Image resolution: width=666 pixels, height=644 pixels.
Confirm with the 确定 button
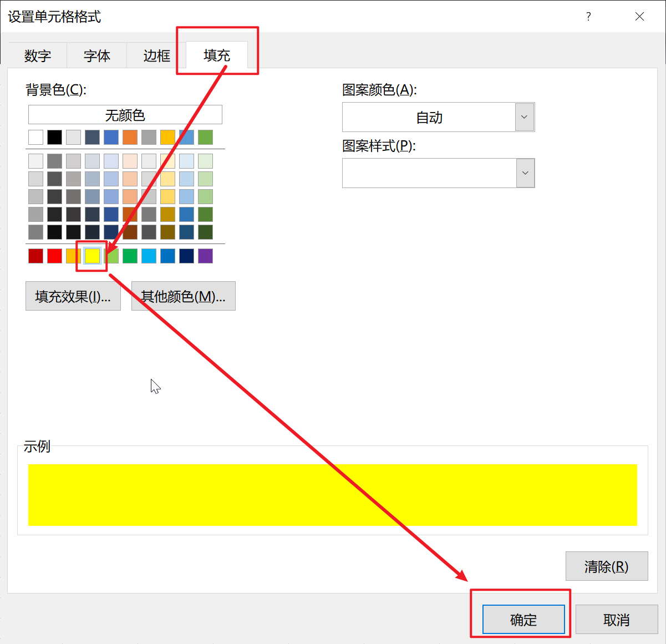(x=523, y=620)
